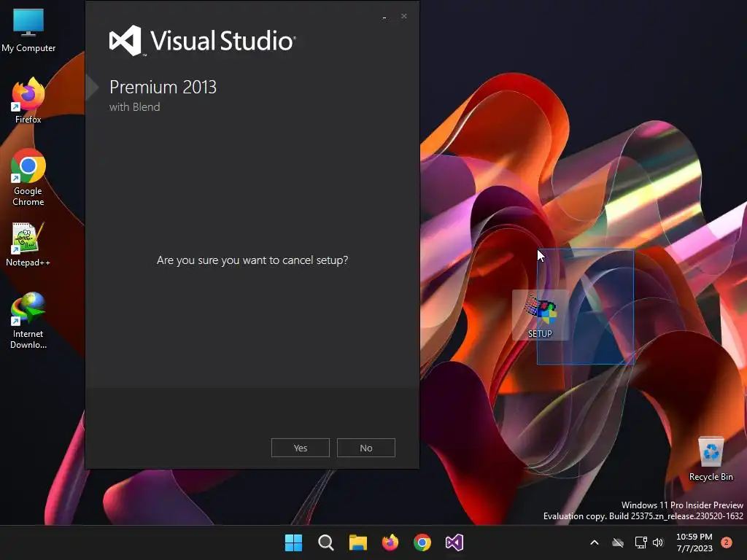Select the Google Chrome desktop shortcut
This screenshot has height=560, width=747.
pos(28,177)
